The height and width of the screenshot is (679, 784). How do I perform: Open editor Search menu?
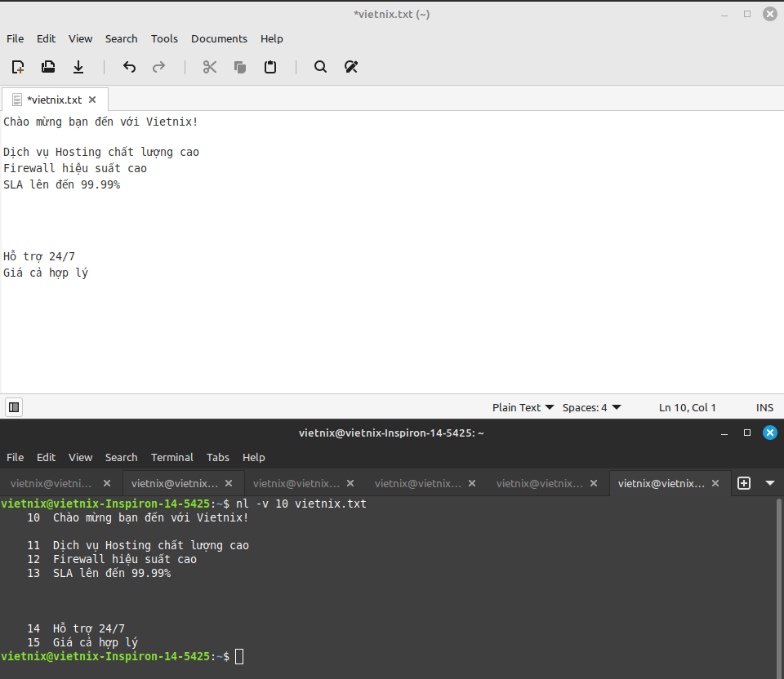121,38
